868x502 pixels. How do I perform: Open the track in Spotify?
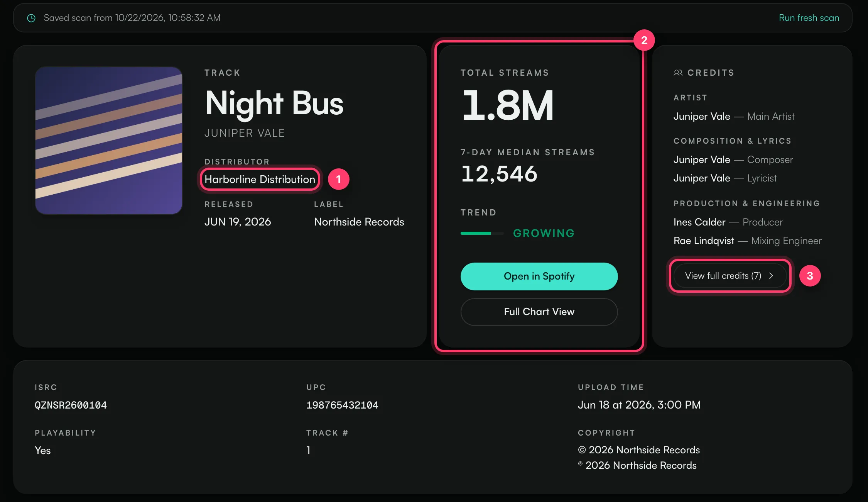point(539,276)
